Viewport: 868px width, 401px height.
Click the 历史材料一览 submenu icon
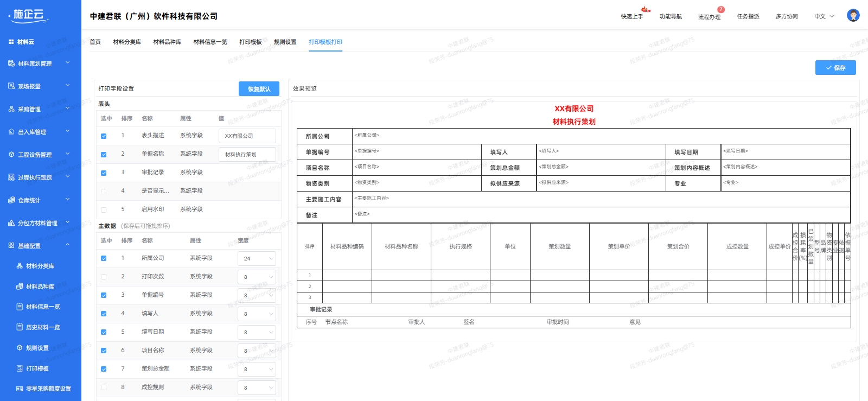coord(20,327)
